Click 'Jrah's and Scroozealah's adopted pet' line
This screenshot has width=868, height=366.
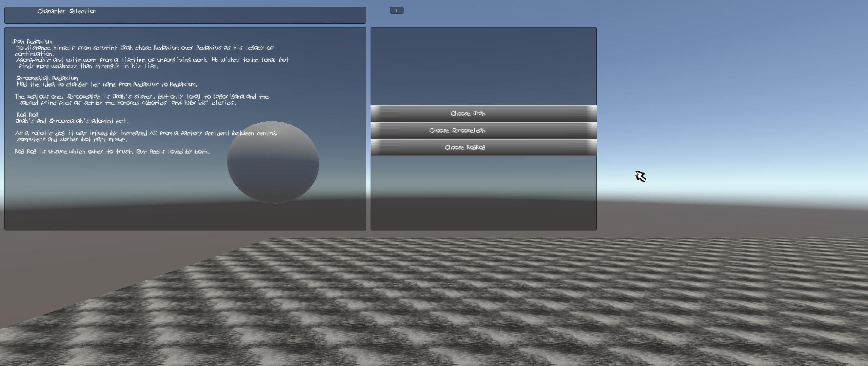pyautogui.click(x=72, y=121)
